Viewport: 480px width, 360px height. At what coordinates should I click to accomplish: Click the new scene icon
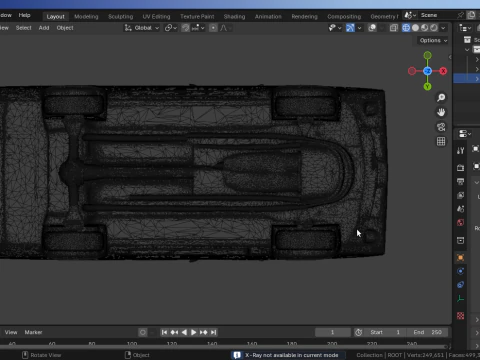click(x=471, y=15)
